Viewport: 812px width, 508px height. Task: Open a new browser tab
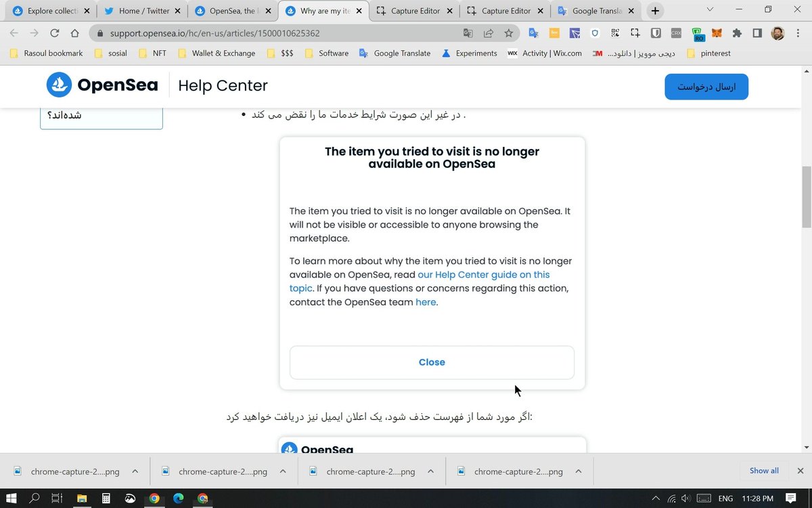(655, 11)
